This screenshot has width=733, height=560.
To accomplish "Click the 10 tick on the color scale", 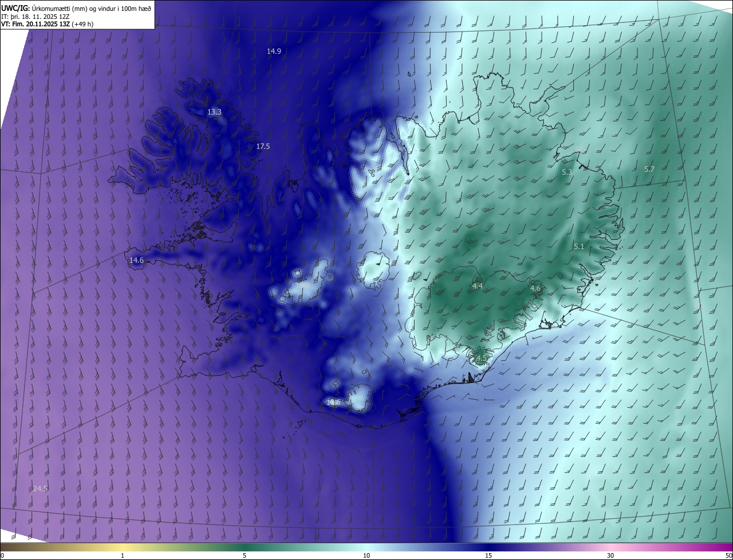I will coord(366,555).
